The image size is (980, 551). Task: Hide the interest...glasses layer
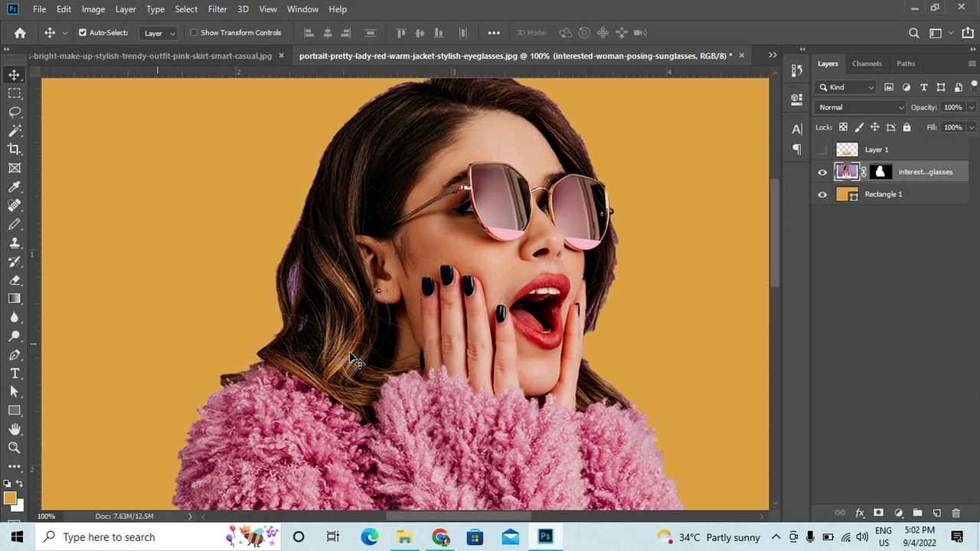pyautogui.click(x=822, y=172)
